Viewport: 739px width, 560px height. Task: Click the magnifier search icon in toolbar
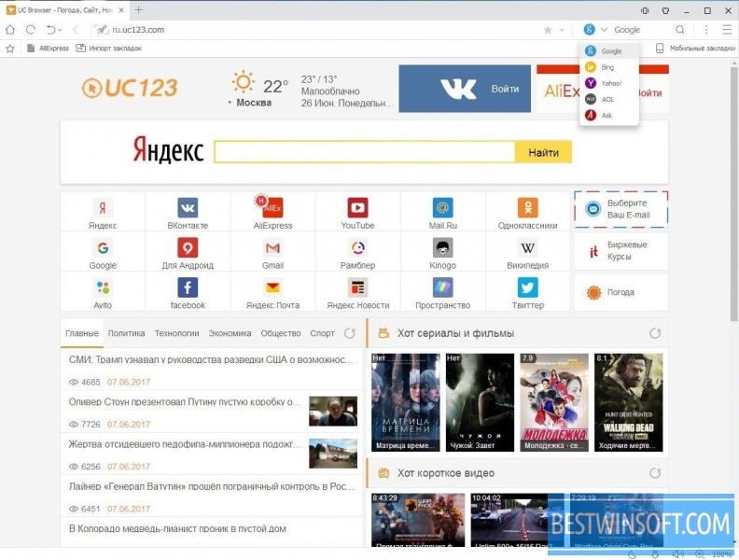tap(679, 30)
